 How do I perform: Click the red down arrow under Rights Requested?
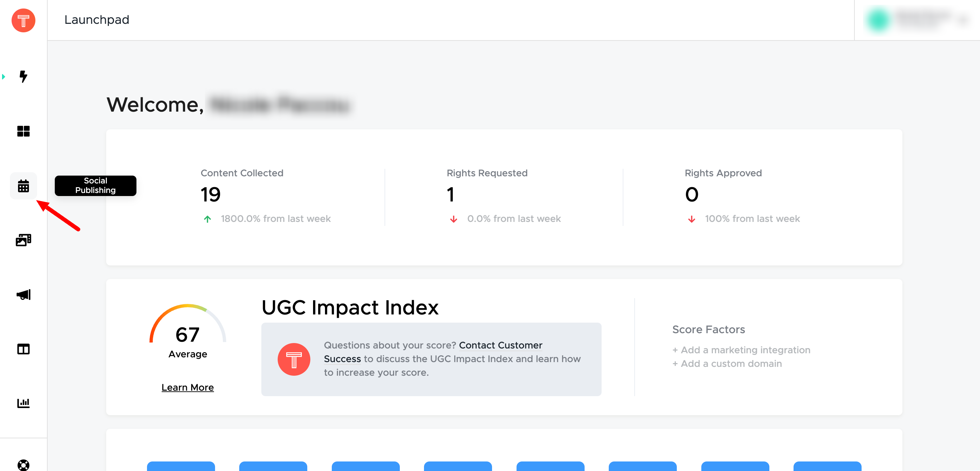(x=454, y=219)
